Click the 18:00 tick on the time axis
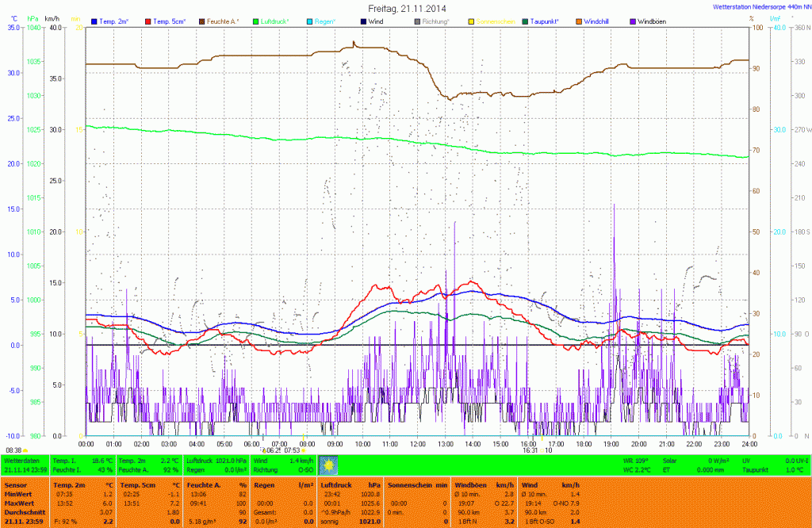The height and width of the screenshot is (528, 812). (x=583, y=444)
